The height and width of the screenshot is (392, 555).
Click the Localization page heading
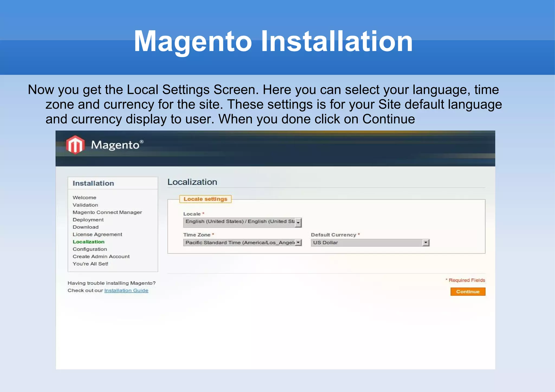pos(192,182)
